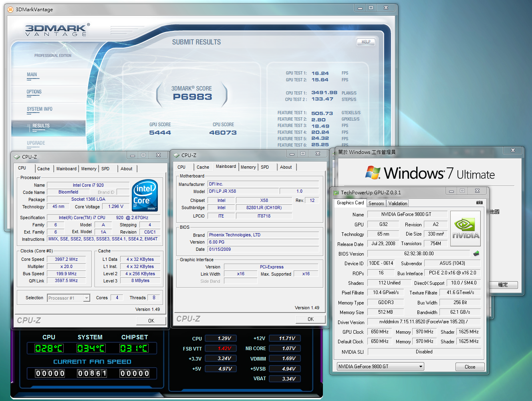Click the Threads count 8 field
The image size is (532, 401).
click(x=154, y=297)
